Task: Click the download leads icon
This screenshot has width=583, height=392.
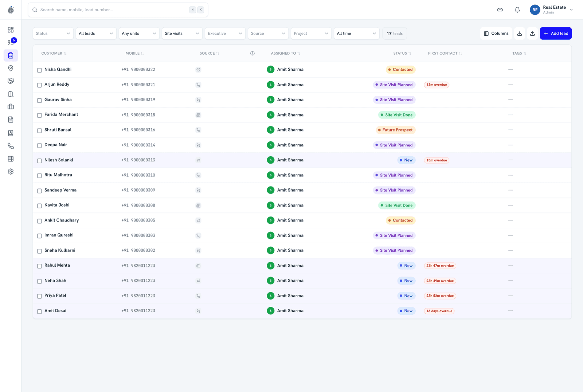Action: (520, 34)
